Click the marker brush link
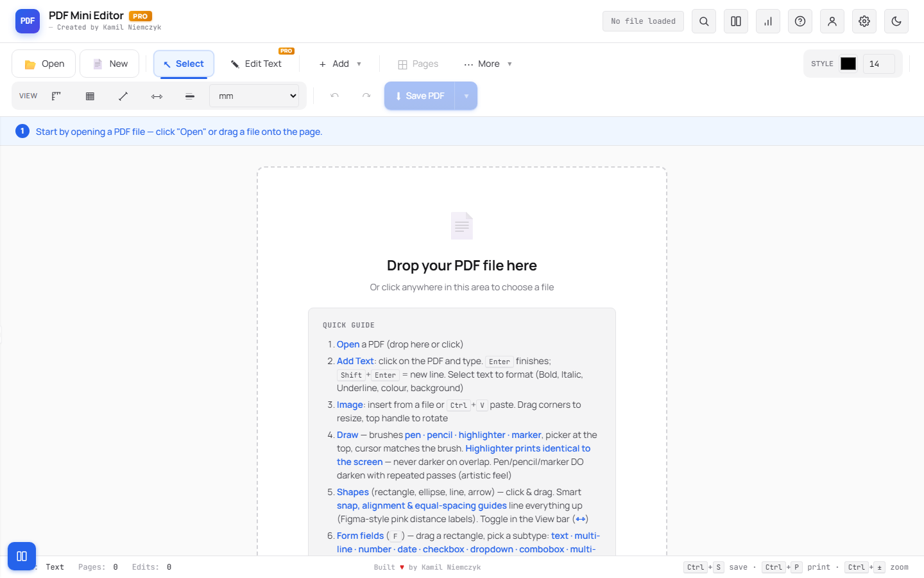924x578 pixels. click(x=526, y=435)
